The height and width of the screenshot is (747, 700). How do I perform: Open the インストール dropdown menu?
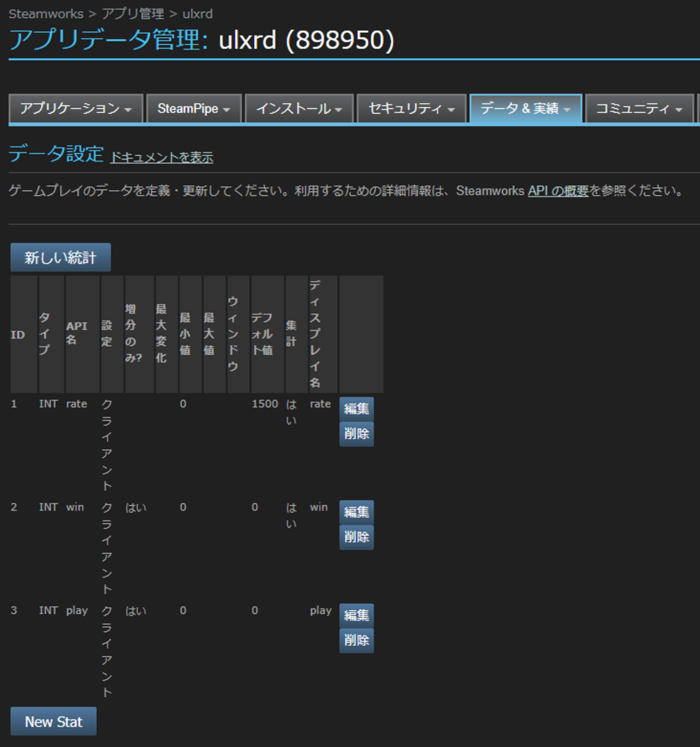pyautogui.click(x=299, y=109)
